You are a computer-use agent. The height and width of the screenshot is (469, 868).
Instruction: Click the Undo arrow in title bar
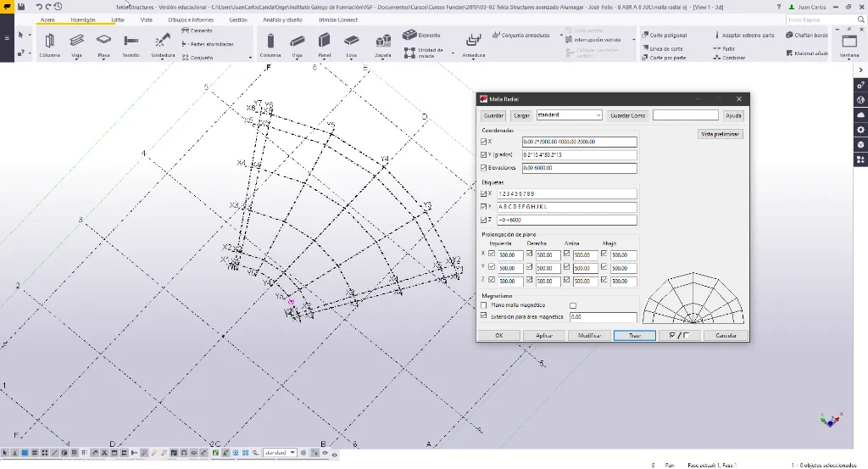pyautogui.click(x=39, y=7)
